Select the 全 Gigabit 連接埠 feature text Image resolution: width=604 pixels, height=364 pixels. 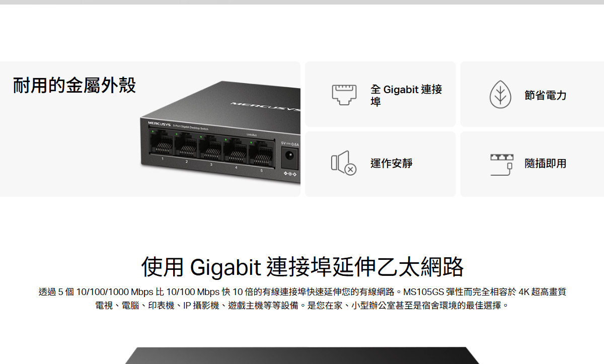406,95
